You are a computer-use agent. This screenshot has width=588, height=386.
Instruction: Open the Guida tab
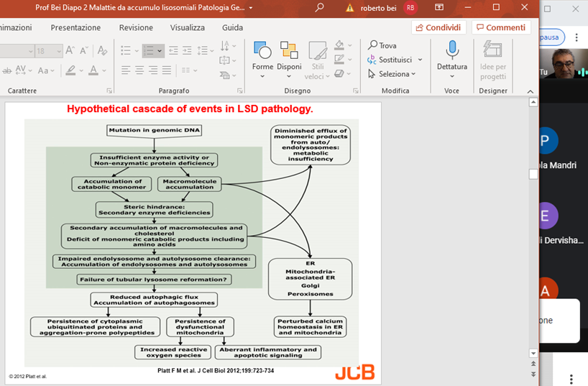(232, 27)
